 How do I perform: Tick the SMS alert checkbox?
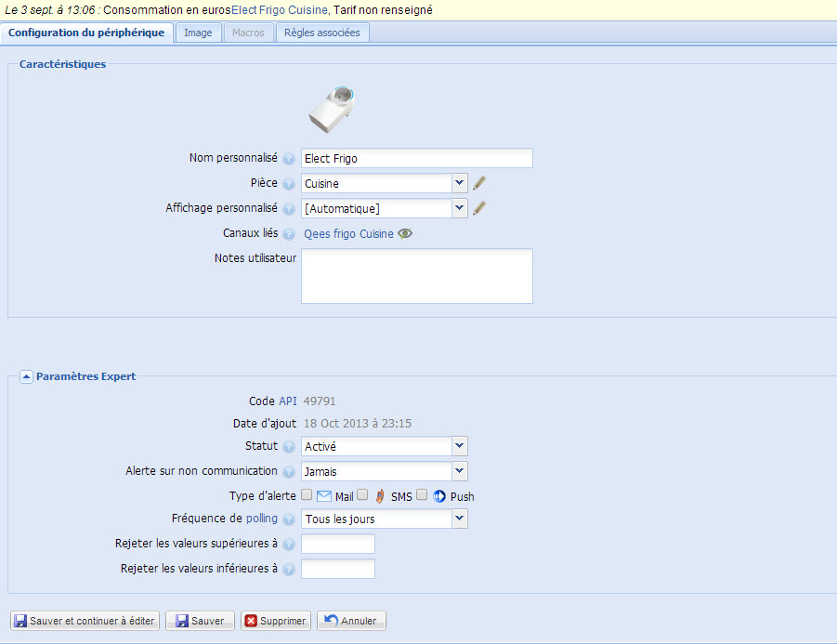(x=363, y=495)
